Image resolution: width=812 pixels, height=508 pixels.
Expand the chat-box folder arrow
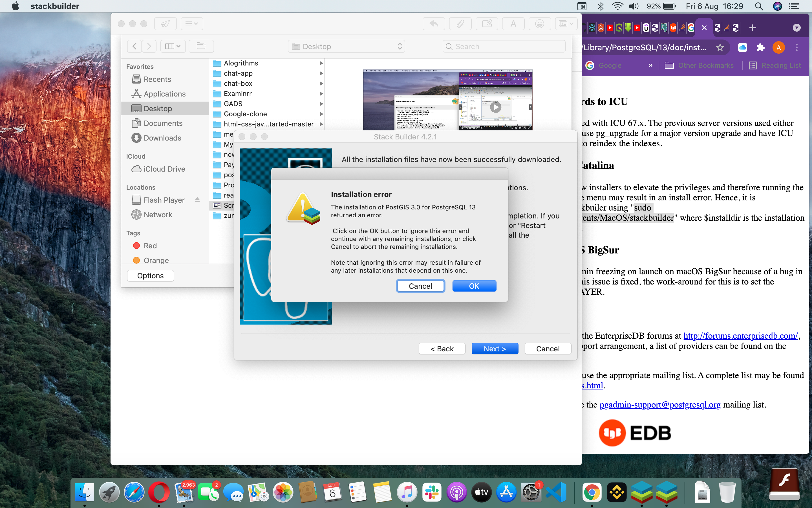(x=321, y=83)
